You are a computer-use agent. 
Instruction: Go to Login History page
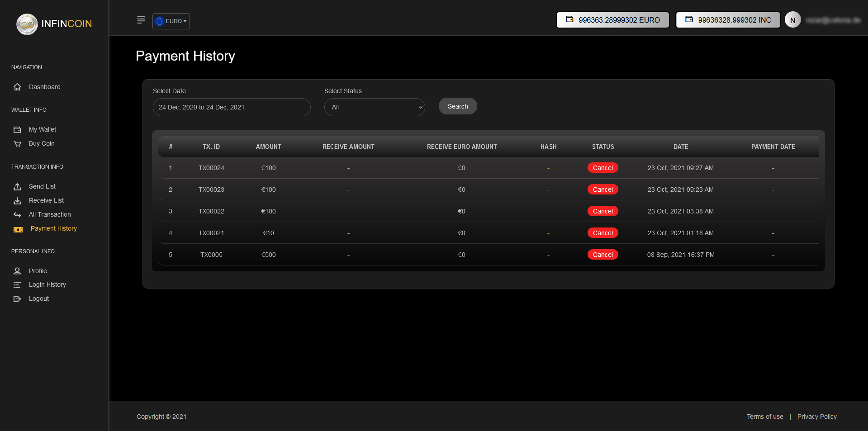[x=47, y=284]
